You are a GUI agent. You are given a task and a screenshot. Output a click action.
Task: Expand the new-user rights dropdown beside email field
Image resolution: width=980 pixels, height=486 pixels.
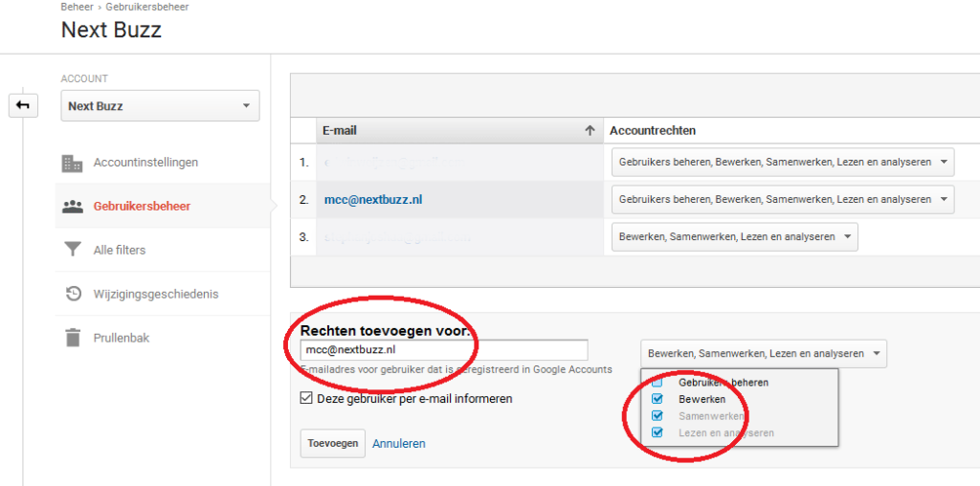pyautogui.click(x=763, y=354)
